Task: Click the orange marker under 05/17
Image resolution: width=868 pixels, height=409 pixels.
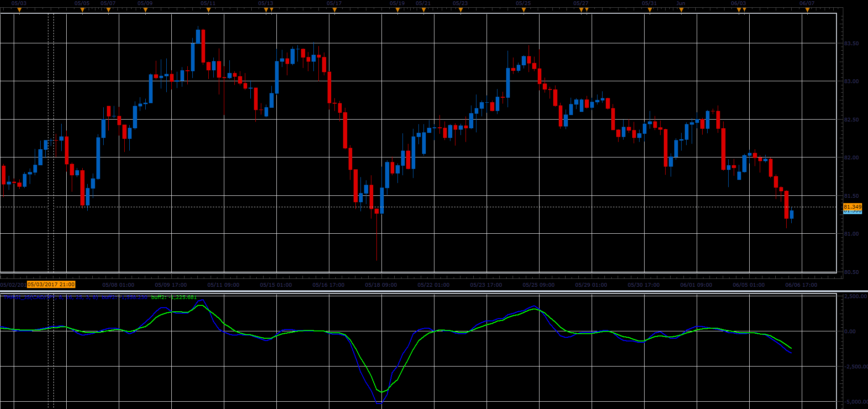Action: [x=334, y=10]
